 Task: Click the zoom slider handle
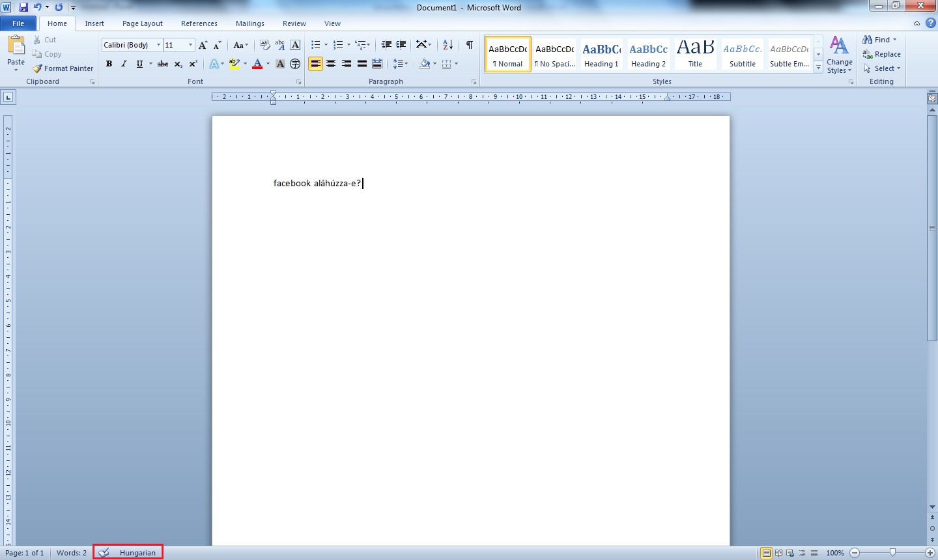coord(892,553)
